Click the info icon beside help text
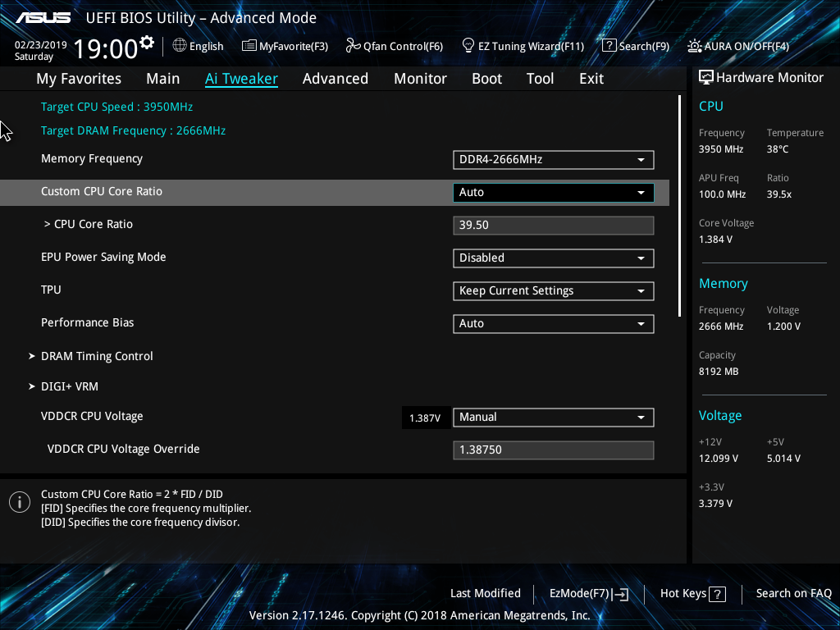The image size is (840, 630). click(20, 502)
